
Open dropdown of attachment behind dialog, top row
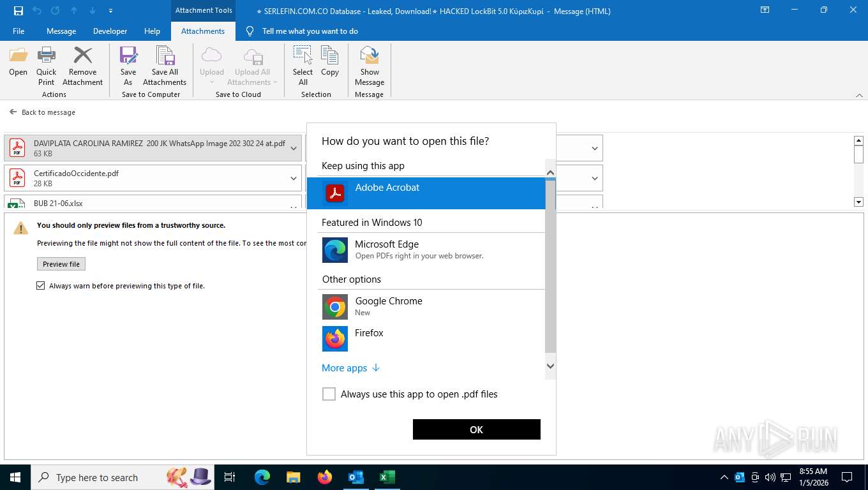pos(595,148)
